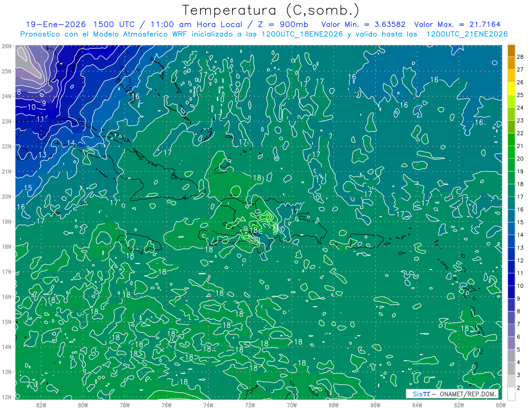Click the "Valor Max. = 21.7164" readout
Screen dimensions: 532x411
458,24
